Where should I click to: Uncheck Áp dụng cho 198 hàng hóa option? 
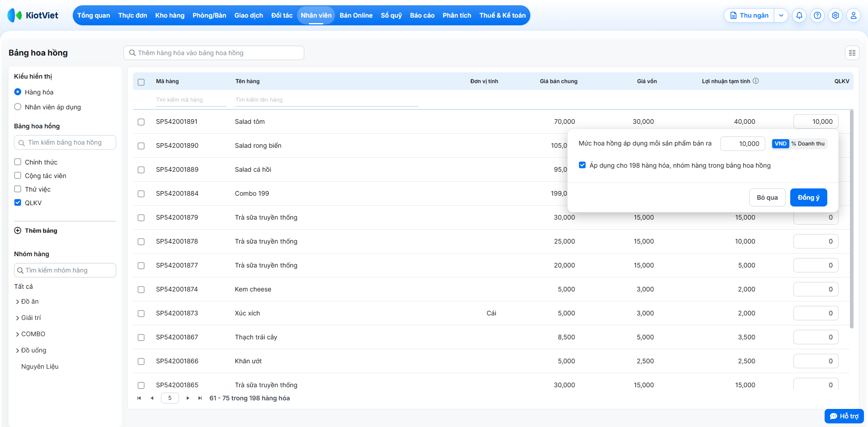click(x=582, y=165)
